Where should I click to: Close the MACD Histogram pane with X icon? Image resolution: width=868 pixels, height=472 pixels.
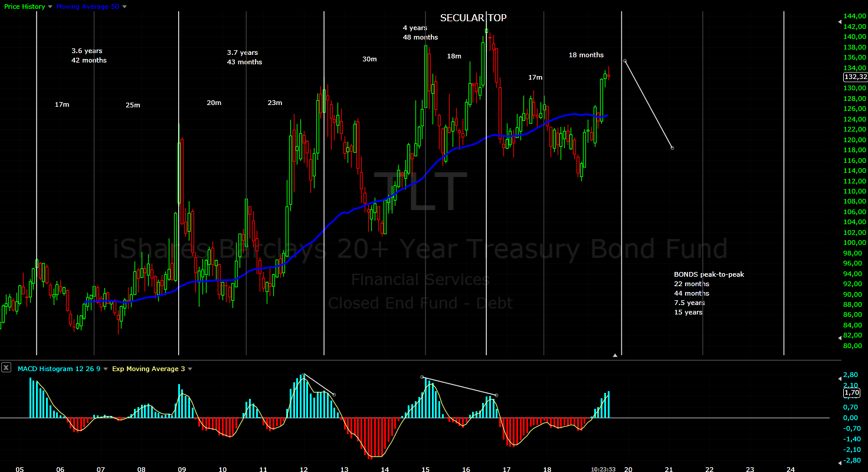point(6,367)
